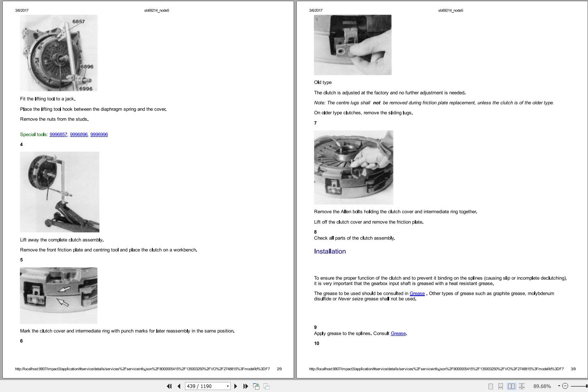Click the 'Mark the clutch cover' sentence
Viewport: 588px width, 392px height.
[x=127, y=331]
